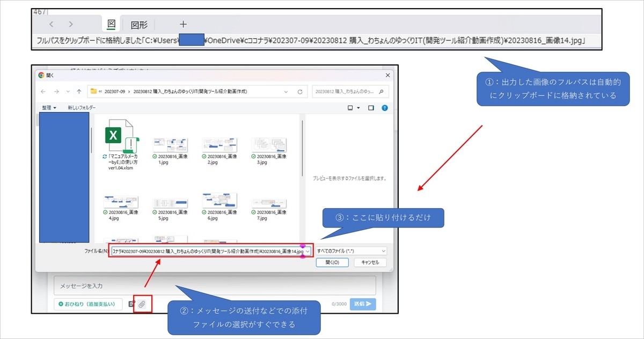Image resolution: width=644 pixels, height=339 pixels.
Task: Click the Chrome icon on the 開く dialog
Action: [40, 75]
